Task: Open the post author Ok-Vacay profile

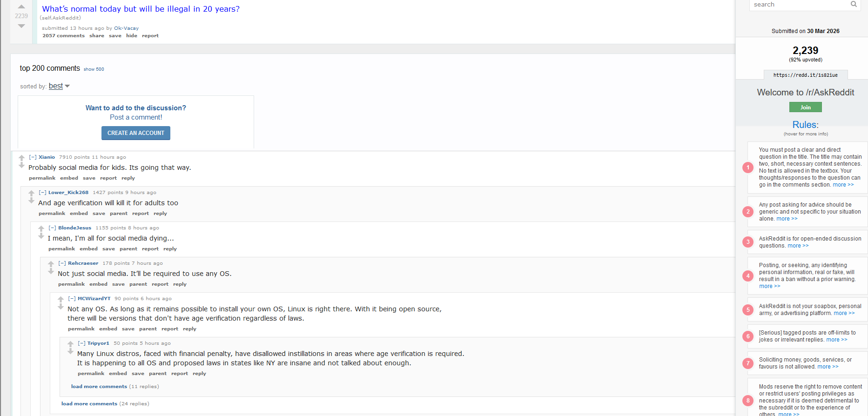Action: pos(126,28)
